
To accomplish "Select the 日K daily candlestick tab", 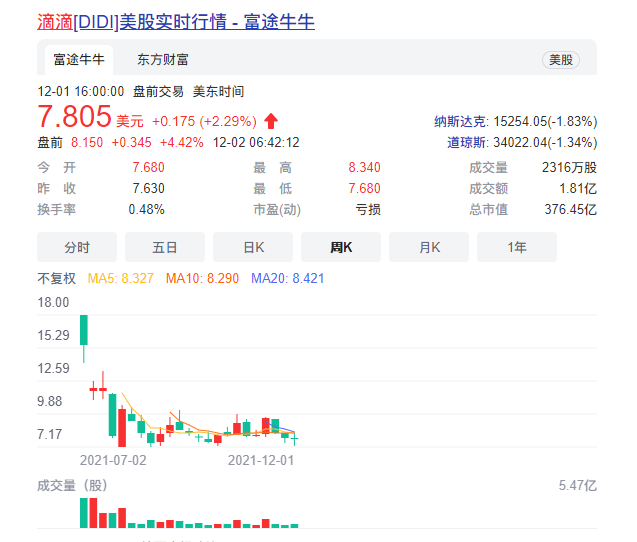I will point(253,247).
